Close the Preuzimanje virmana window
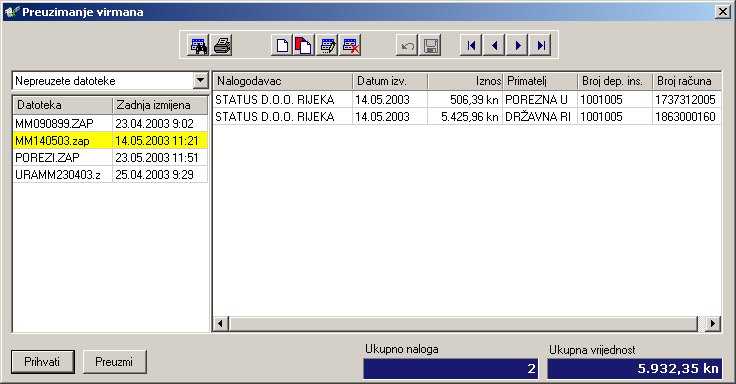 (723, 12)
